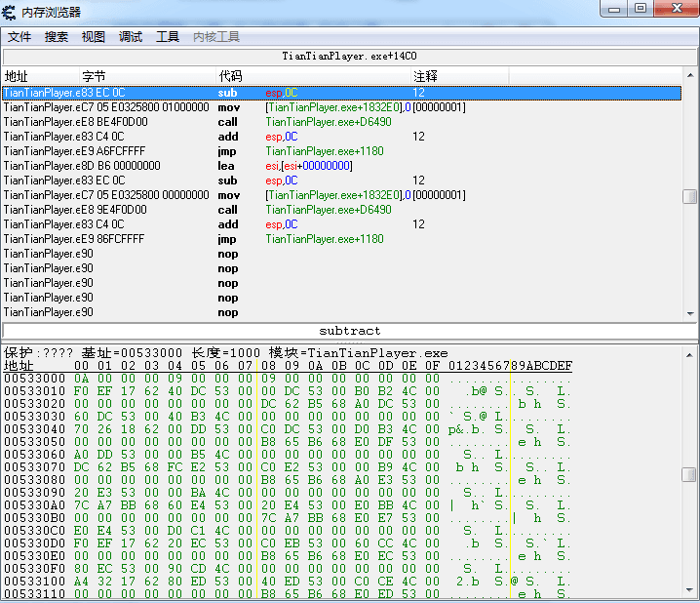
Task: Click byte 70 at start of row 00533040
Action: pos(81,429)
